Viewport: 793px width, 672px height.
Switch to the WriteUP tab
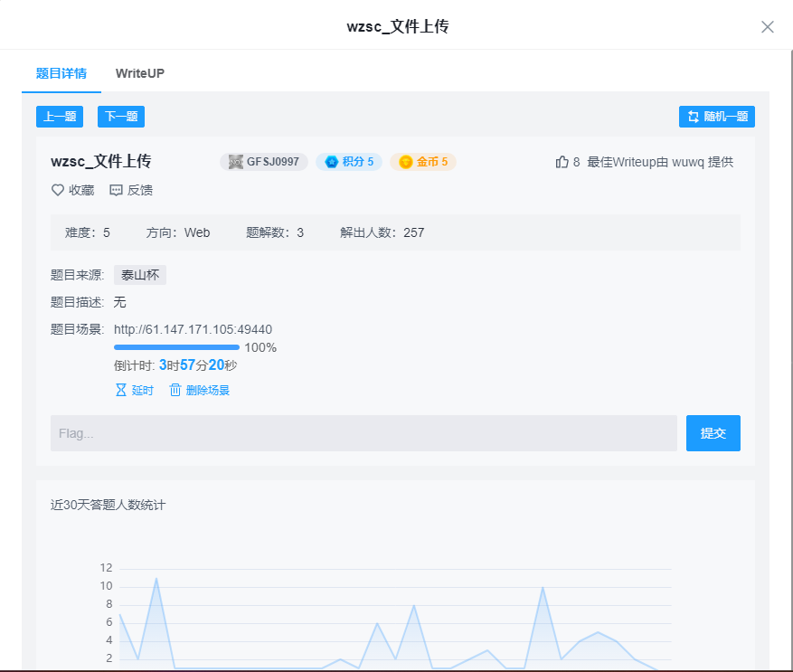pos(139,73)
